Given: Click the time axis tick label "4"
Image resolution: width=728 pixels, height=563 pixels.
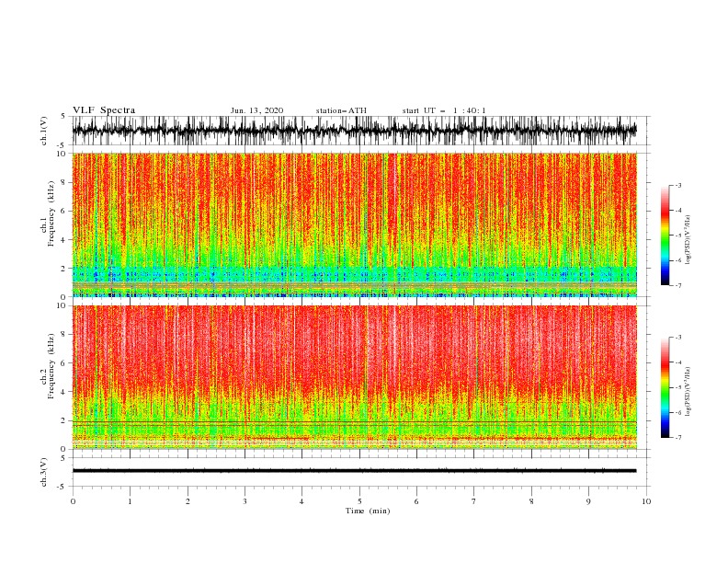Looking at the screenshot, I should tap(301, 501).
